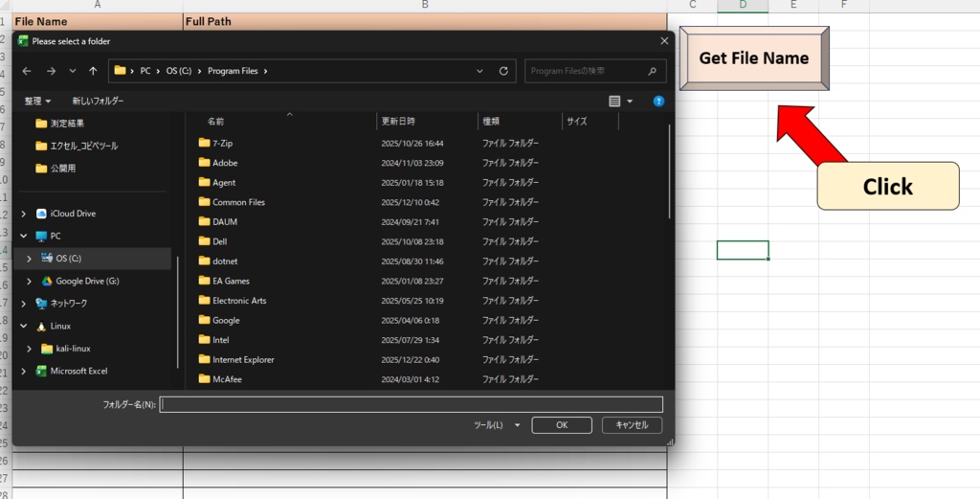Image resolution: width=980 pixels, height=499 pixels.
Task: Click the Full Path header cell
Action: click(x=425, y=22)
